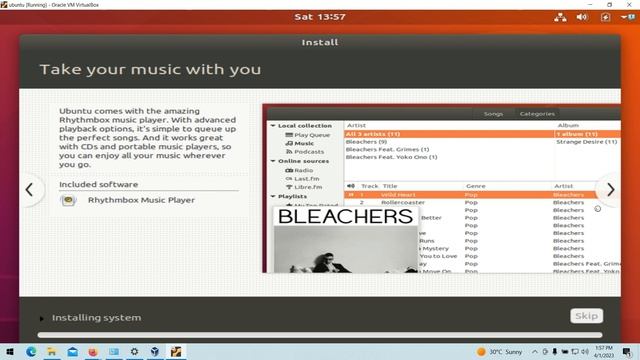Click the running Ubuntu VM taskbar icon
This screenshot has width=640, height=360.
[x=176, y=351]
